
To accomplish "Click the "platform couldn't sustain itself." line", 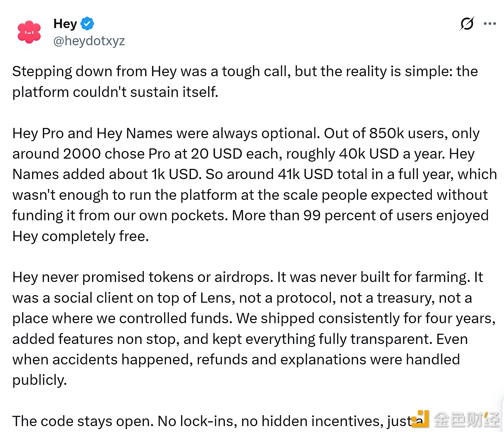I will pyautogui.click(x=115, y=92).
